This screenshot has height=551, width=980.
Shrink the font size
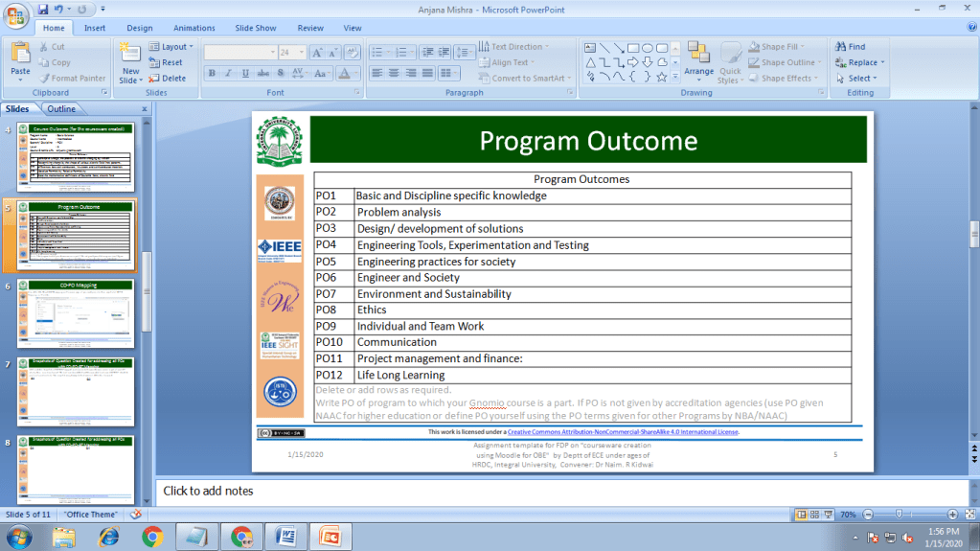point(333,53)
